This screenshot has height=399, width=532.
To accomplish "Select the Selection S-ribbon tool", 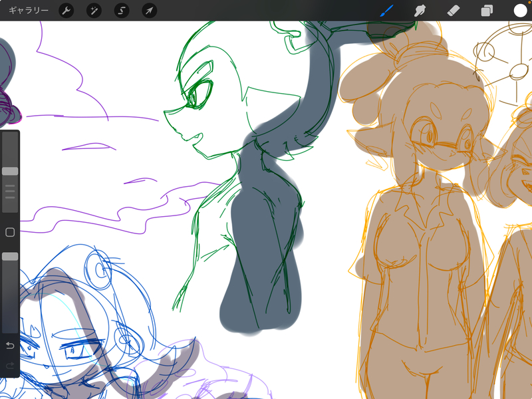I will point(122,11).
